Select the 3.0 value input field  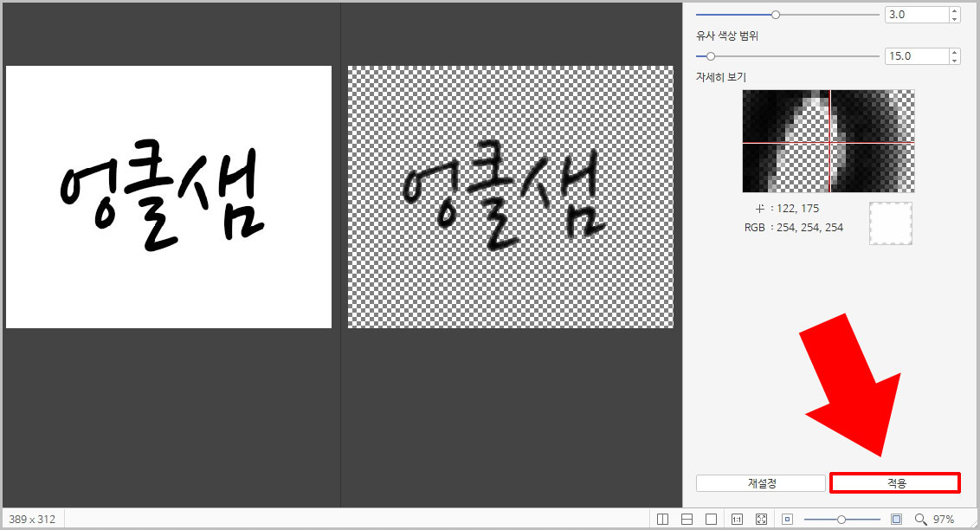click(x=918, y=14)
